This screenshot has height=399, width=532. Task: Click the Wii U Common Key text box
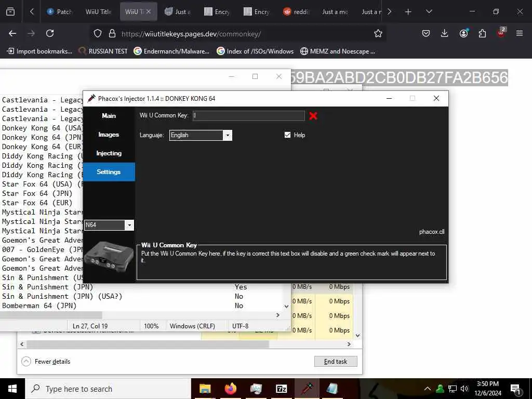[x=249, y=116]
